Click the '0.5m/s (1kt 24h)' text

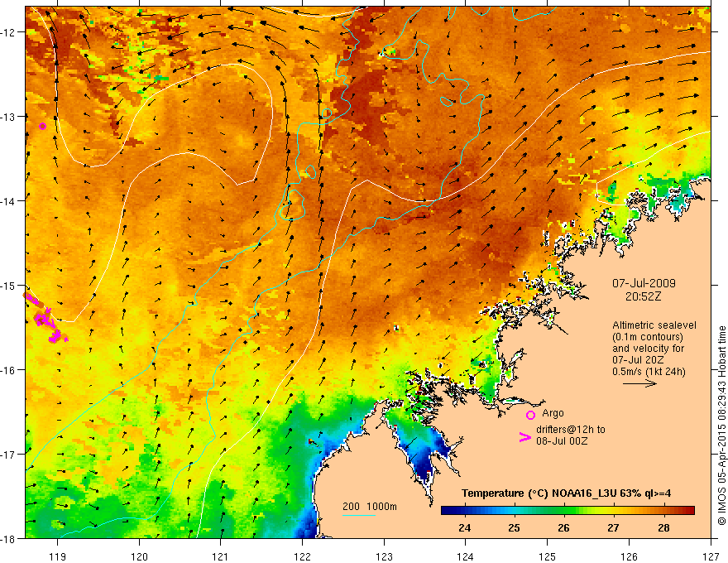(649, 372)
